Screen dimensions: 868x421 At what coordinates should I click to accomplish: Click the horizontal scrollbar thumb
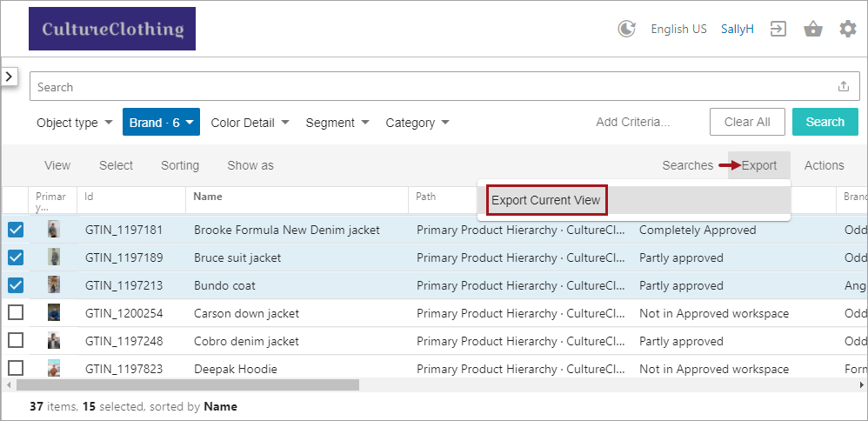[188, 384]
